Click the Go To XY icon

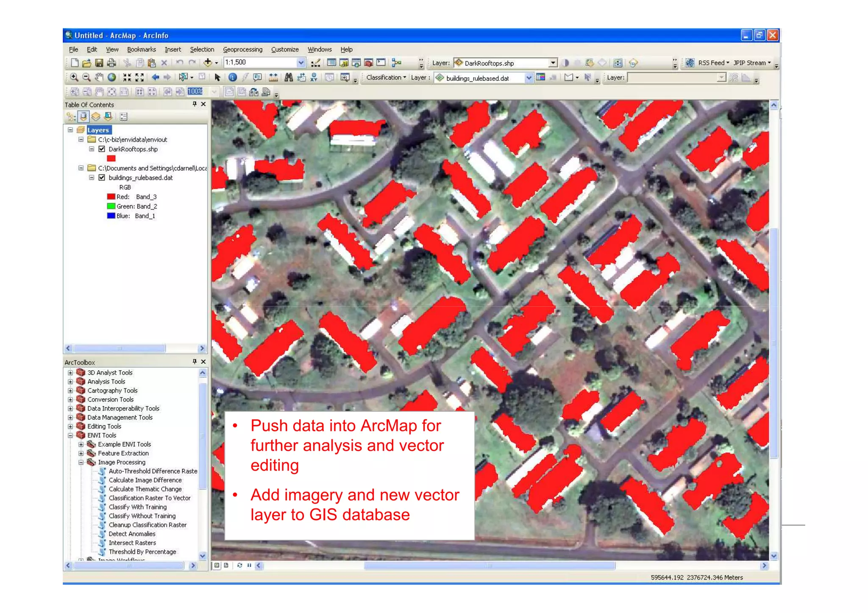[x=314, y=77]
